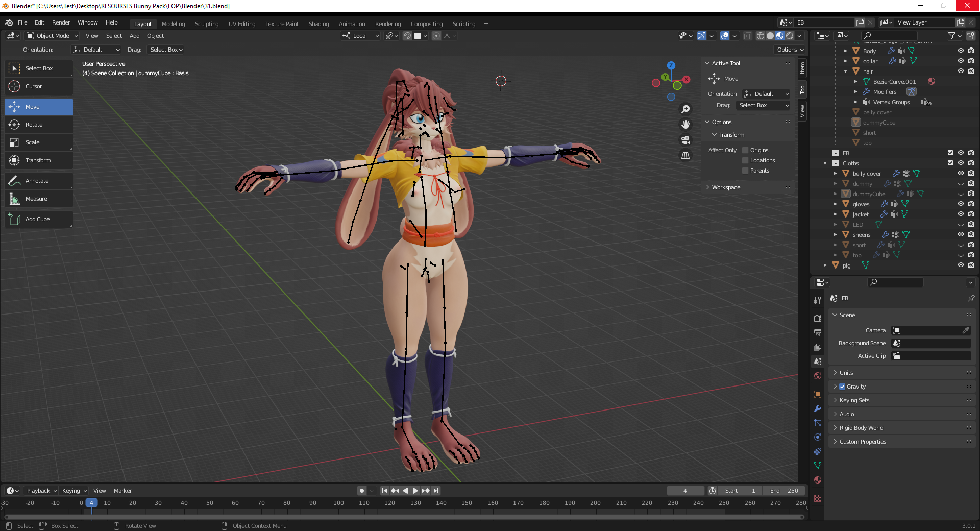Open the Render properties tab icon
Screen dimensions: 980x531
(x=818, y=318)
